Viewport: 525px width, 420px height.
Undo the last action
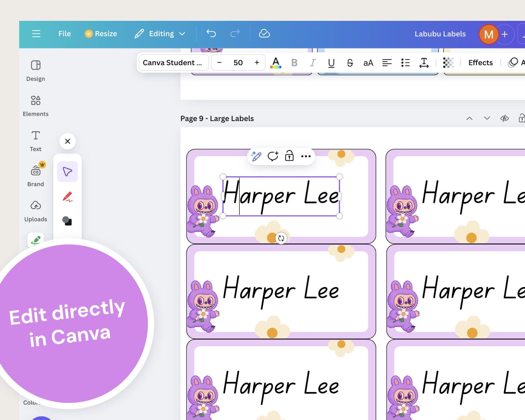[211, 33]
